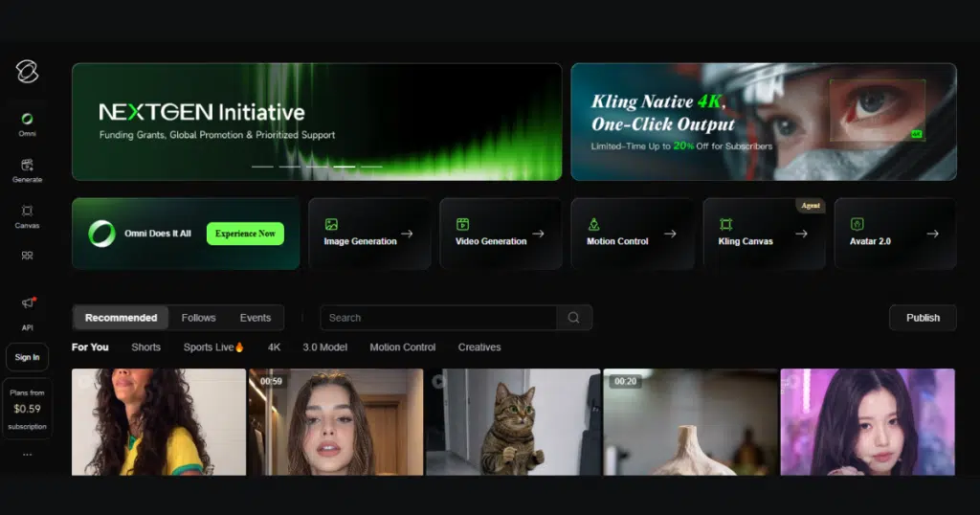Click the Kling logo in the sidebar
This screenshot has width=980, height=515.
click(x=27, y=71)
